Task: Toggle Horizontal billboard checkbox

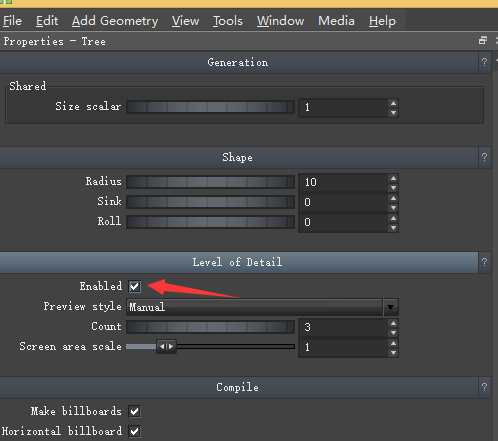Action: (135, 432)
